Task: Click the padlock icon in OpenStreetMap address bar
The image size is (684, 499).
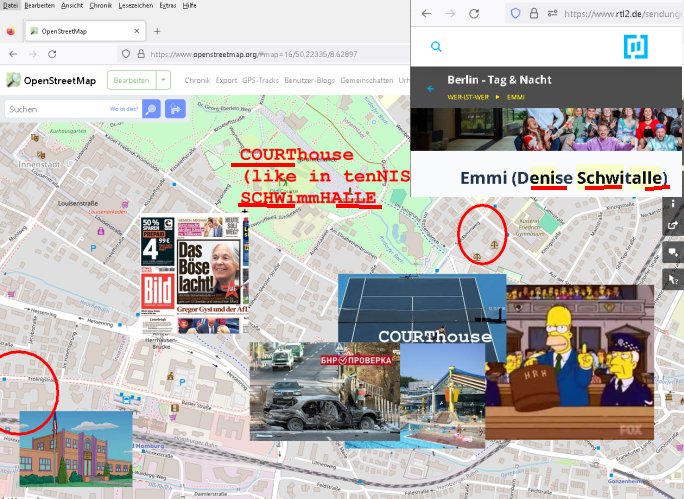Action: (x=141, y=54)
